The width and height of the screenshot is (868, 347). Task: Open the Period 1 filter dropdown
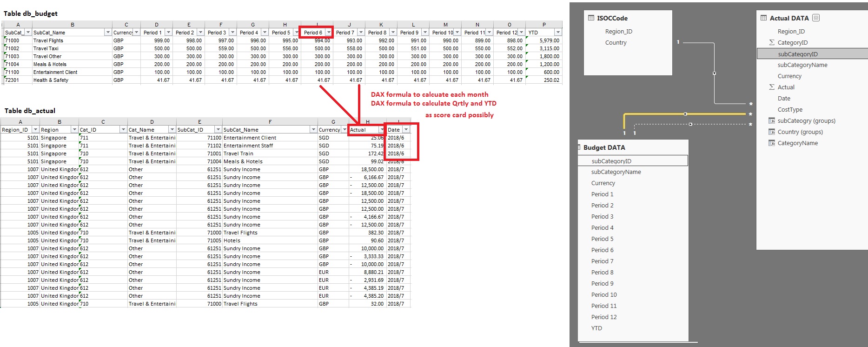pyautogui.click(x=168, y=33)
